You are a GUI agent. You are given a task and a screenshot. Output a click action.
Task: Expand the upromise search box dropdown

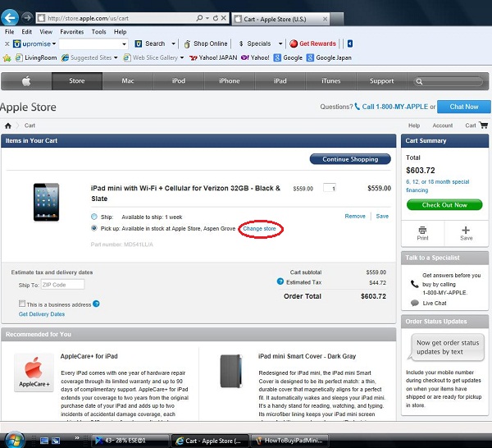[125, 44]
